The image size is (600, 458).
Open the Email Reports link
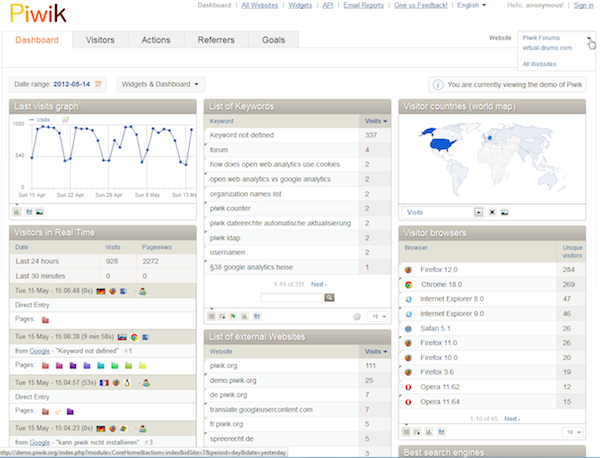[x=363, y=5]
